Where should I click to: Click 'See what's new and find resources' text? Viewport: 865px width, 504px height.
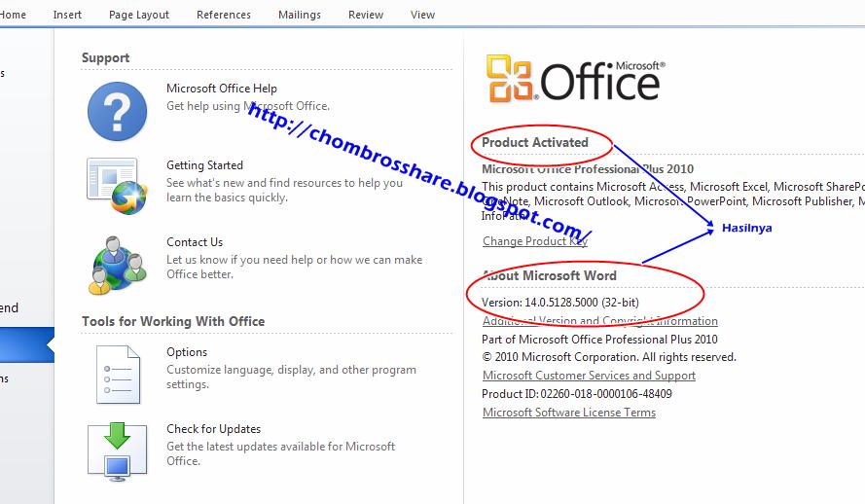pyautogui.click(x=285, y=190)
